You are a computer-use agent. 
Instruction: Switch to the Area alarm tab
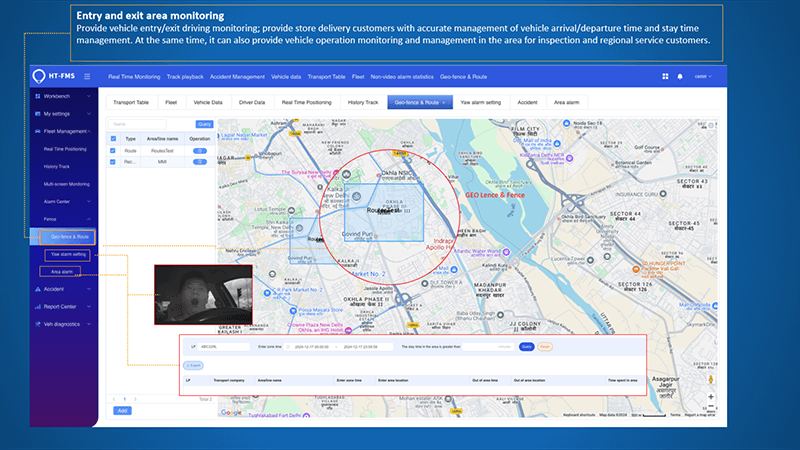point(566,103)
